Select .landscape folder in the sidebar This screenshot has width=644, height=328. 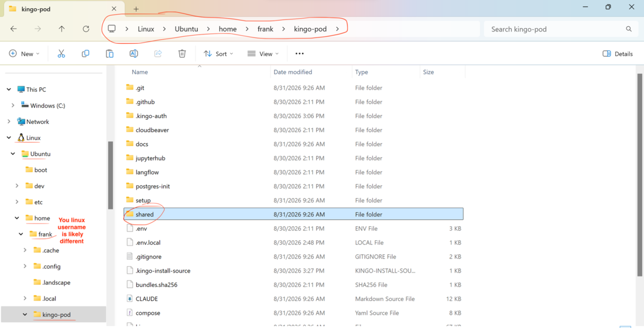click(x=52, y=282)
